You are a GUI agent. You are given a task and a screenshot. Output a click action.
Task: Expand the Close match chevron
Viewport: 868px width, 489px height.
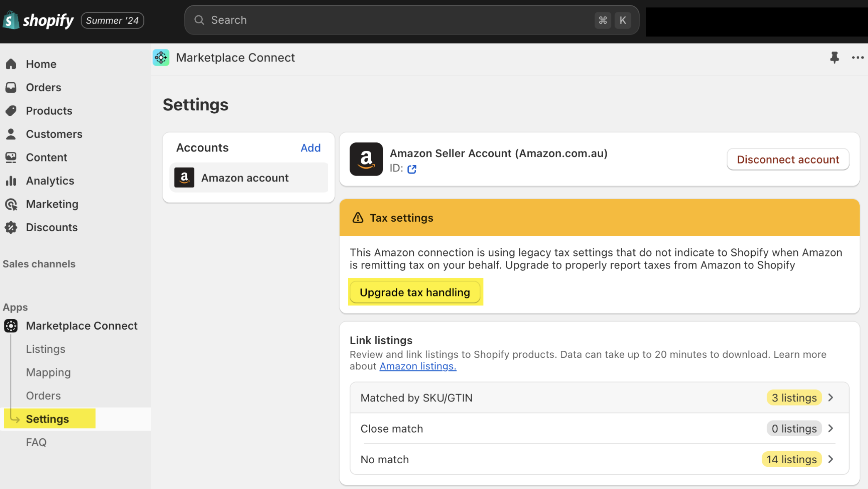click(831, 428)
